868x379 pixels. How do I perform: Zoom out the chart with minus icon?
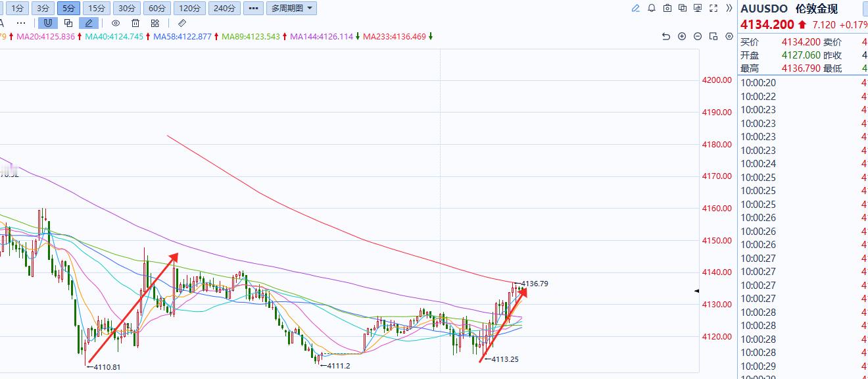click(698, 37)
